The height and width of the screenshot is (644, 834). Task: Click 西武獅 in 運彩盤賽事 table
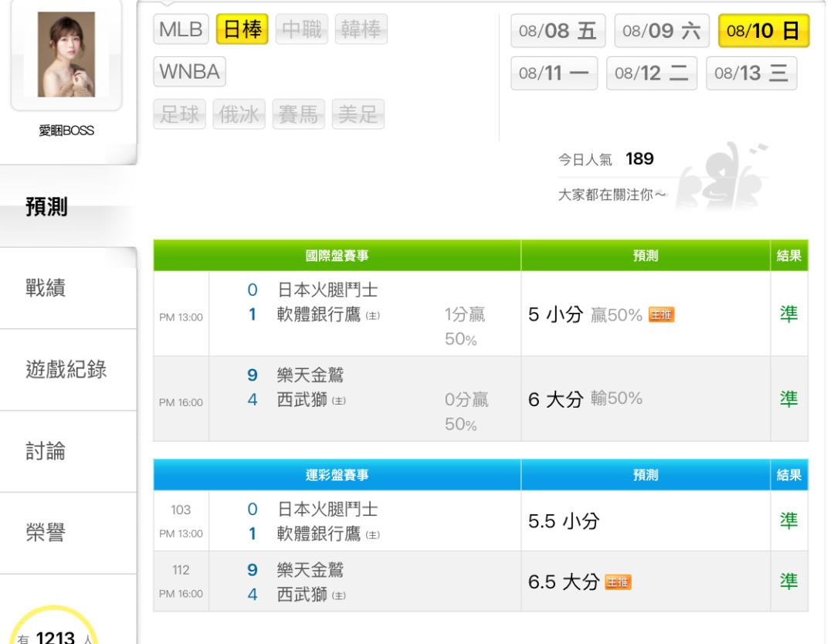302,595
